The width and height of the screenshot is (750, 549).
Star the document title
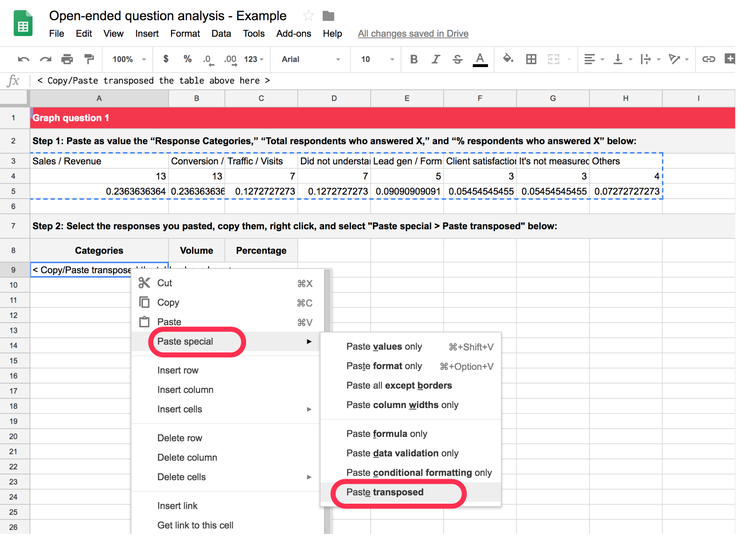309,16
